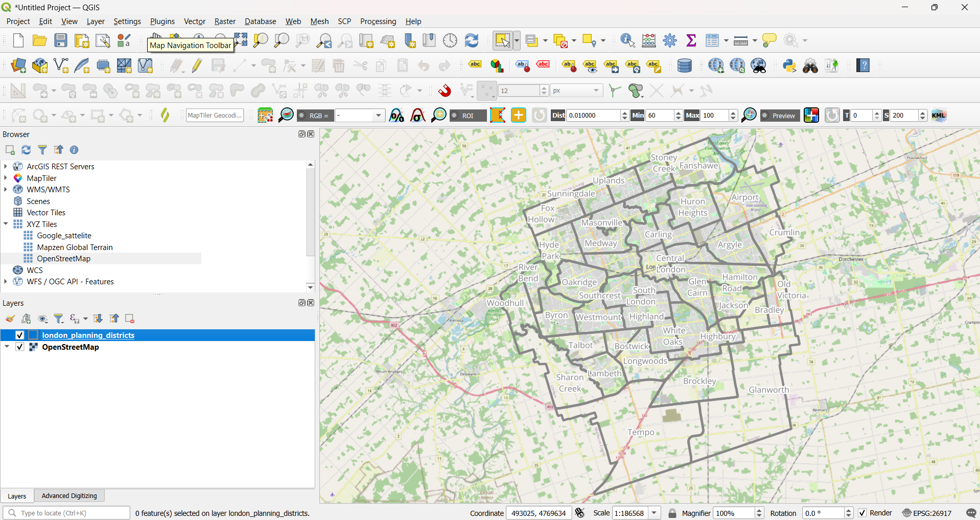980x520 pixels.
Task: Open the Field Calculator abacus icon
Action: tap(649, 40)
